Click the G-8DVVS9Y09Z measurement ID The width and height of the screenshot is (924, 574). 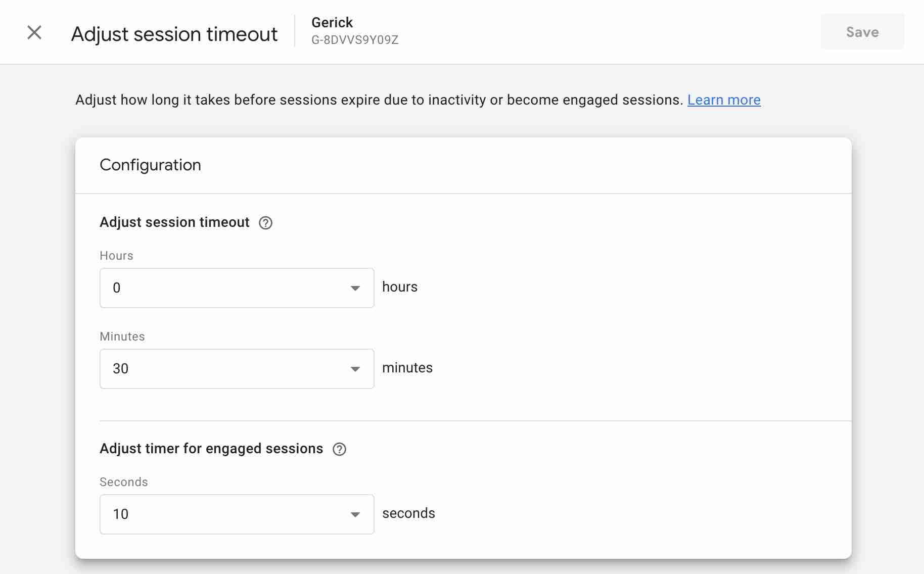pyautogui.click(x=355, y=40)
